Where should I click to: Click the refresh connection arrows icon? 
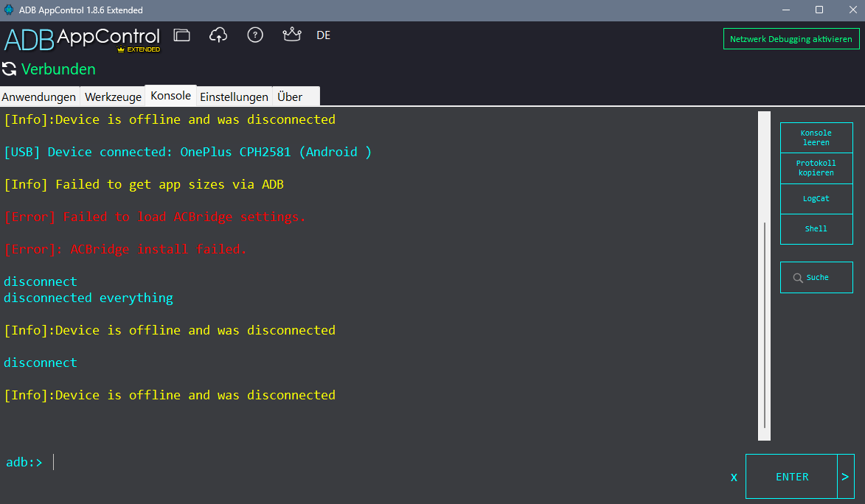coord(9,69)
